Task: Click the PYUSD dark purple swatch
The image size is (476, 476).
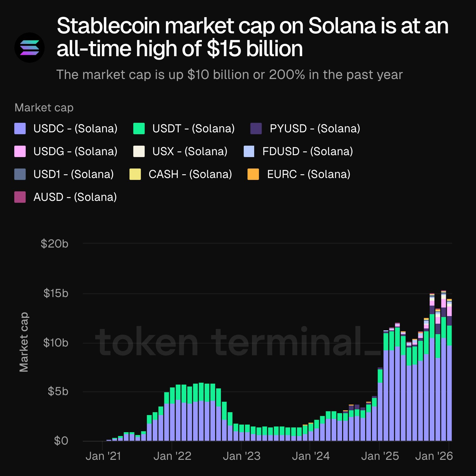Action: [256, 129]
